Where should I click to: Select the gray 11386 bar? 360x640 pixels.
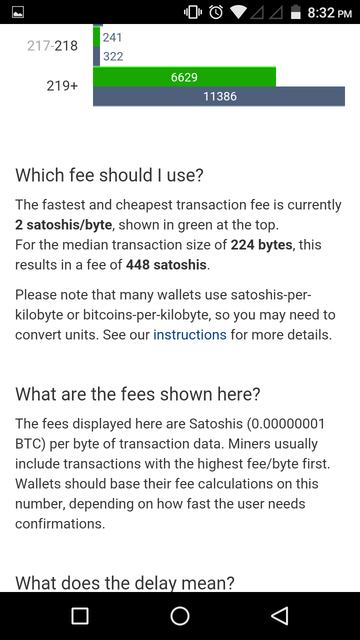(219, 96)
